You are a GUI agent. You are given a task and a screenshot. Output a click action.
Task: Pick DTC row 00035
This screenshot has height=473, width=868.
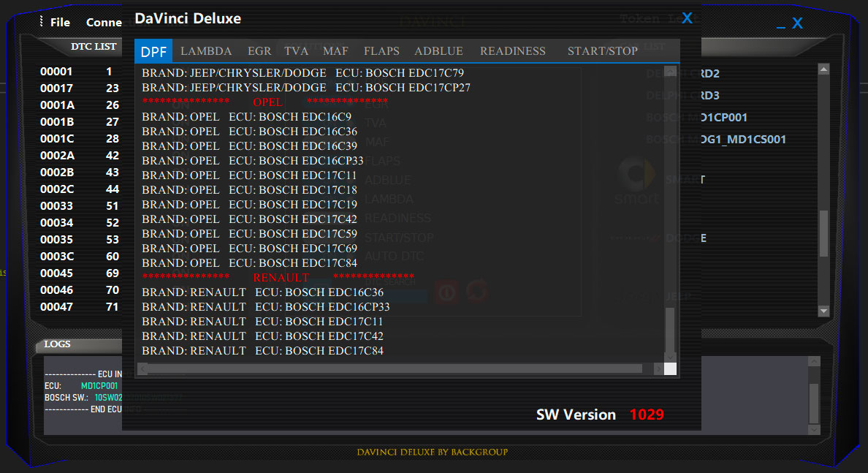(x=80, y=239)
